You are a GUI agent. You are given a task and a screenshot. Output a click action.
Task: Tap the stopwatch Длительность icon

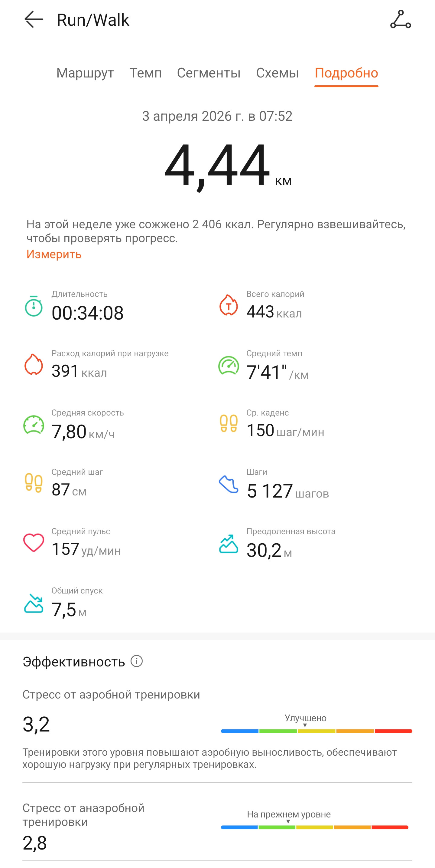(34, 306)
